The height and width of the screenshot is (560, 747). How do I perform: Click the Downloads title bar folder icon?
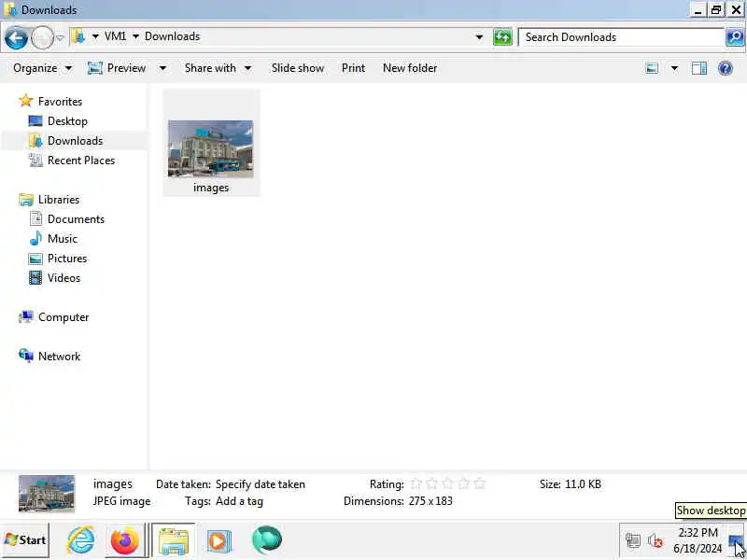(10, 9)
